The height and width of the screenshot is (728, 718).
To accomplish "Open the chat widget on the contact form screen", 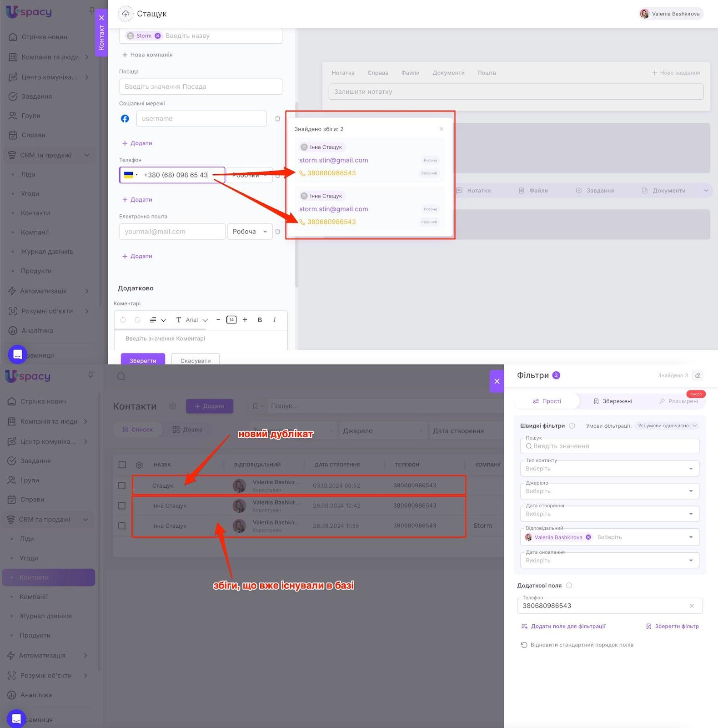I will 17,354.
